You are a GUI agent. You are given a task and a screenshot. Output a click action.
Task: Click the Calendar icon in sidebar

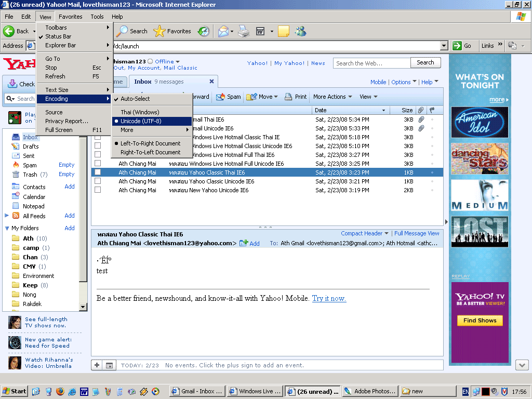[16, 196]
